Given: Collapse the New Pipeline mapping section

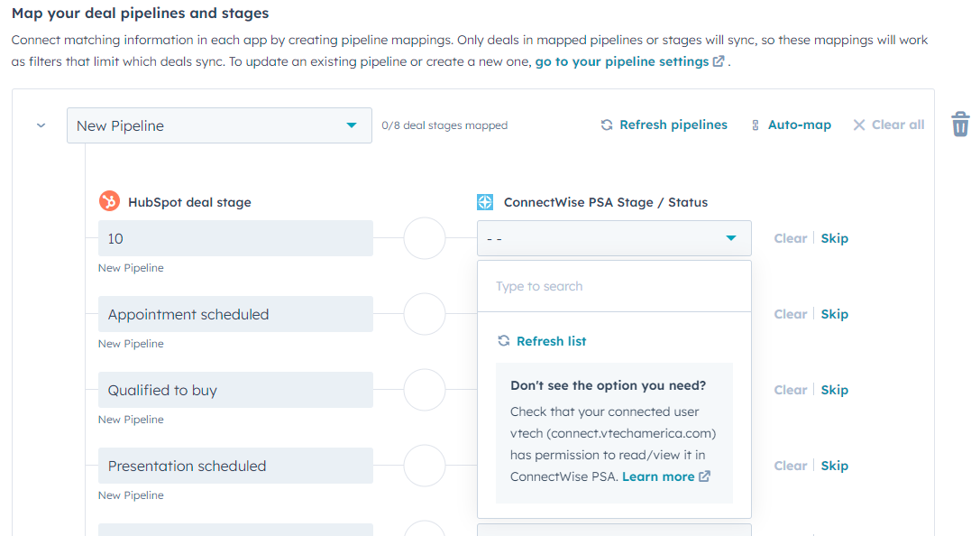Looking at the screenshot, I should [41, 125].
